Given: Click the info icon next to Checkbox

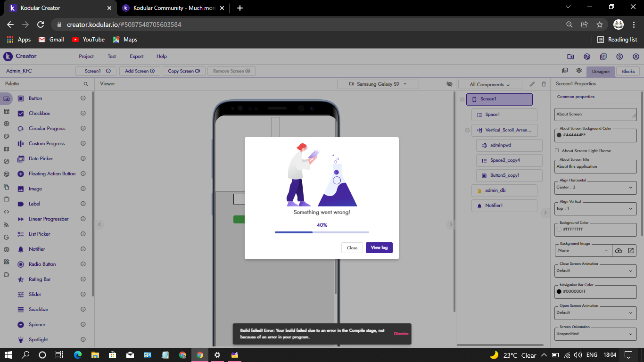Looking at the screenshot, I should coord(83,113).
